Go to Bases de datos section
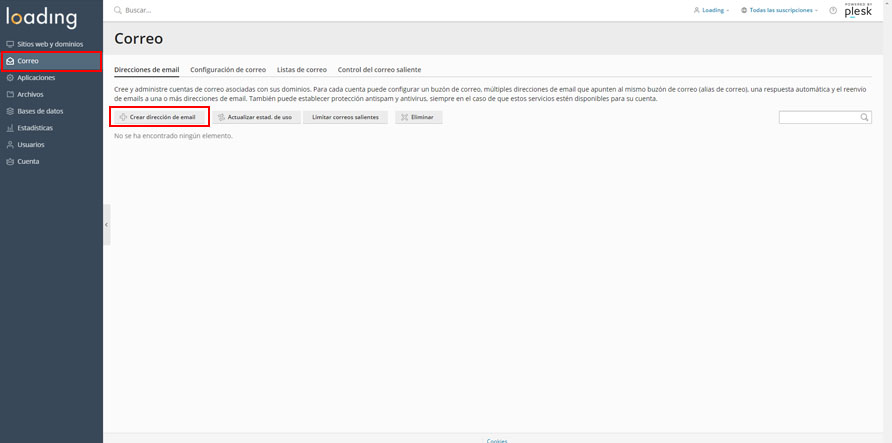892x443 pixels. click(x=40, y=111)
